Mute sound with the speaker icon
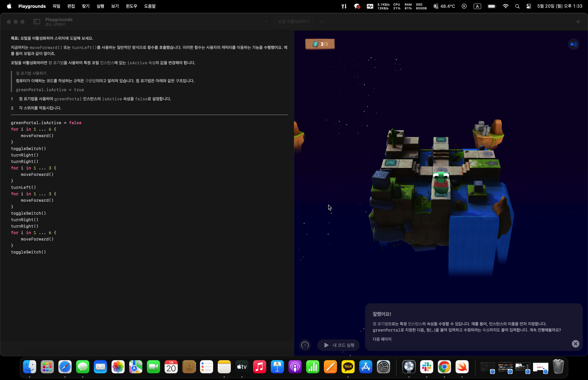Image resolution: width=588 pixels, height=380 pixels. [573, 44]
